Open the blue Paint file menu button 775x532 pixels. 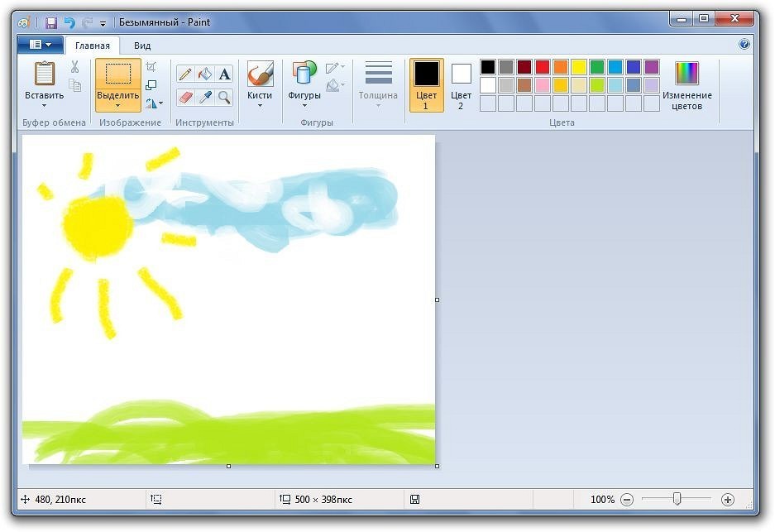point(40,45)
